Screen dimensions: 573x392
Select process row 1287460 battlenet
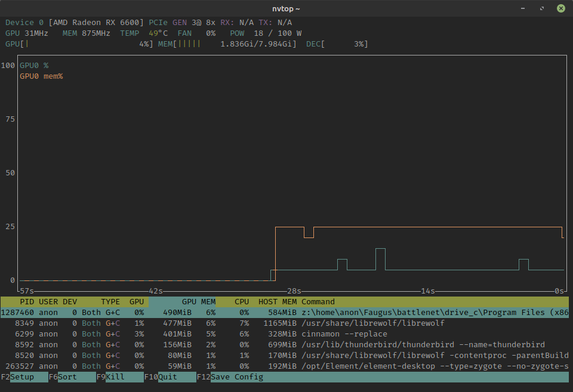coord(284,313)
